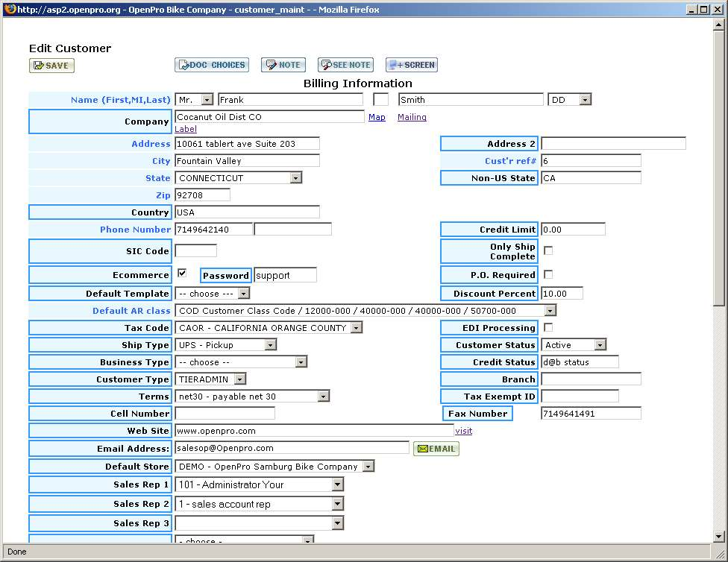Toggle the Ecommerce checkbox
The height and width of the screenshot is (562, 728).
(182, 274)
